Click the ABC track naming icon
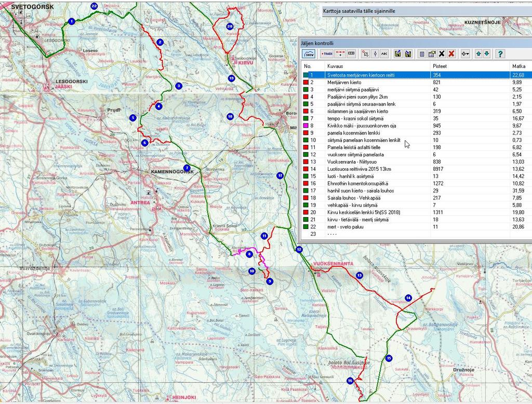The width and height of the screenshot is (532, 404). coord(384,53)
